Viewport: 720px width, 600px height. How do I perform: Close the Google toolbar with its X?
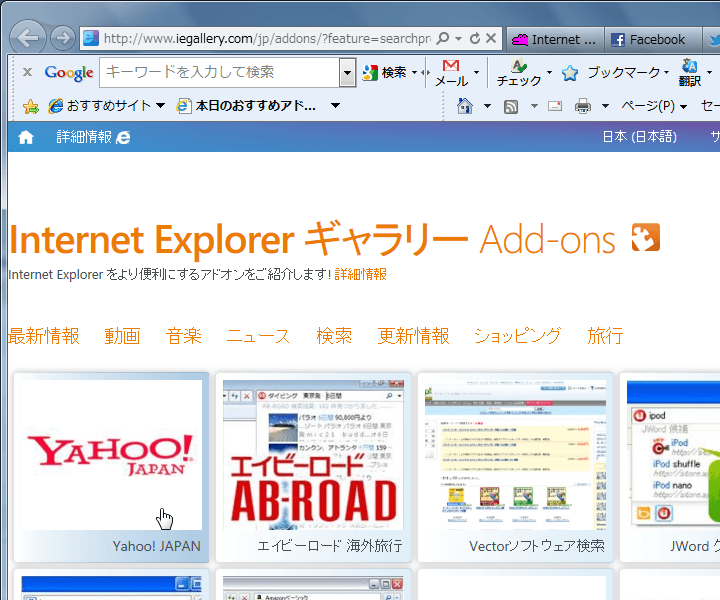coord(28,72)
